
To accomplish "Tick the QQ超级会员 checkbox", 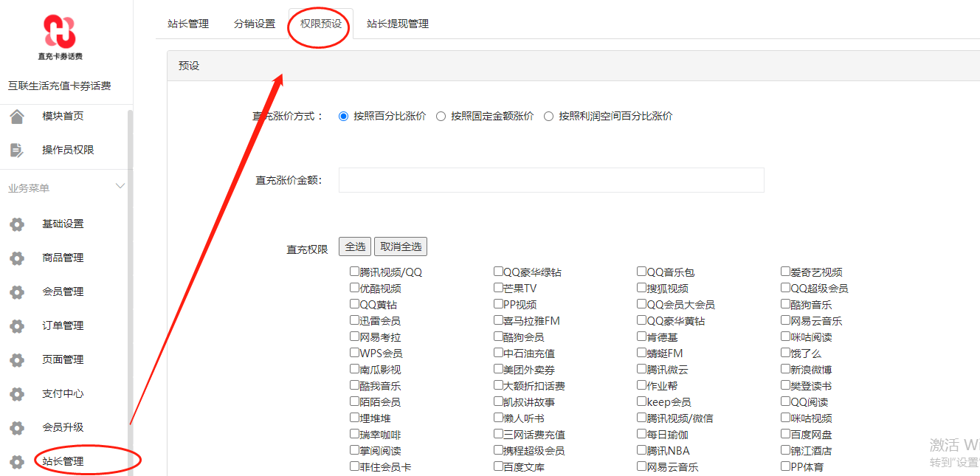I will coord(786,288).
